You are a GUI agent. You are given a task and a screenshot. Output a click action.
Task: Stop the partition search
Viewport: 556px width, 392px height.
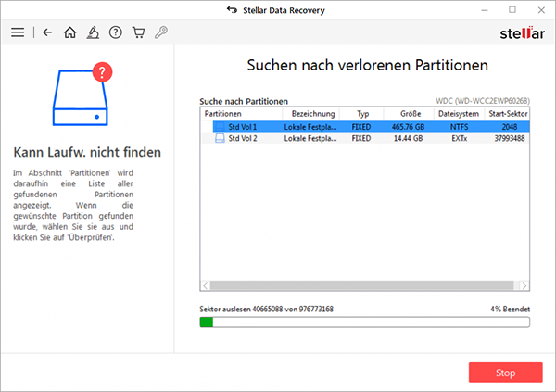(x=506, y=373)
